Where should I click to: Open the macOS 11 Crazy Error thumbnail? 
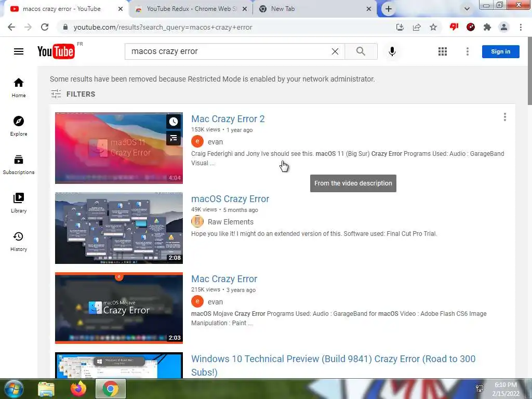point(119,148)
